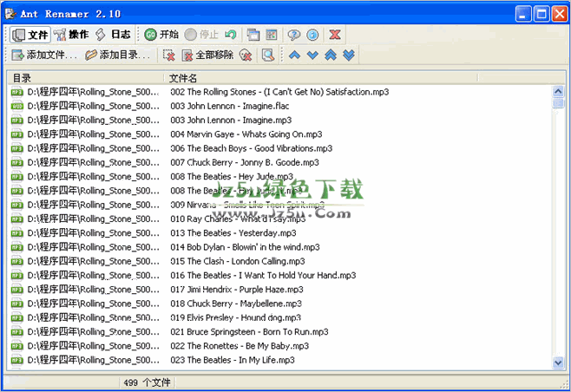Select '015 The Clash - London Calling.mp3'
Viewport: 571px width, 392px height.
click(x=238, y=261)
